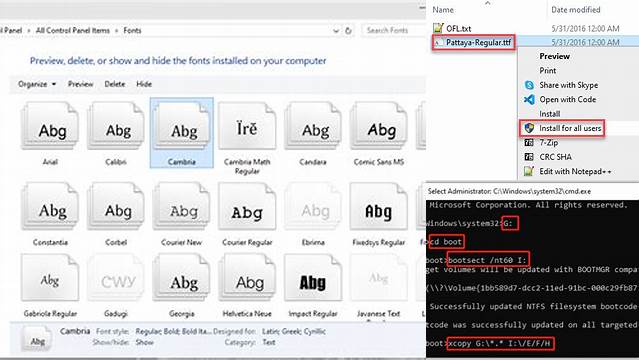Expand the address bar history dropdown
This screenshot has width=639, height=360.
[336, 31]
